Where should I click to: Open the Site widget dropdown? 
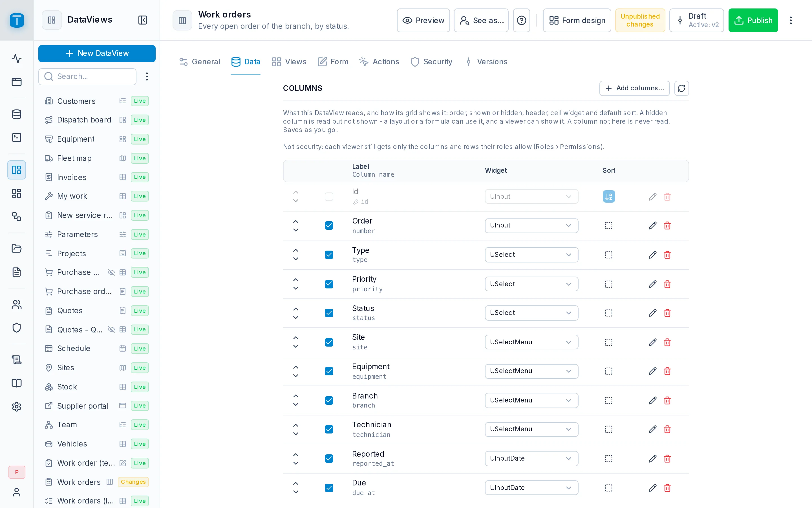531,342
